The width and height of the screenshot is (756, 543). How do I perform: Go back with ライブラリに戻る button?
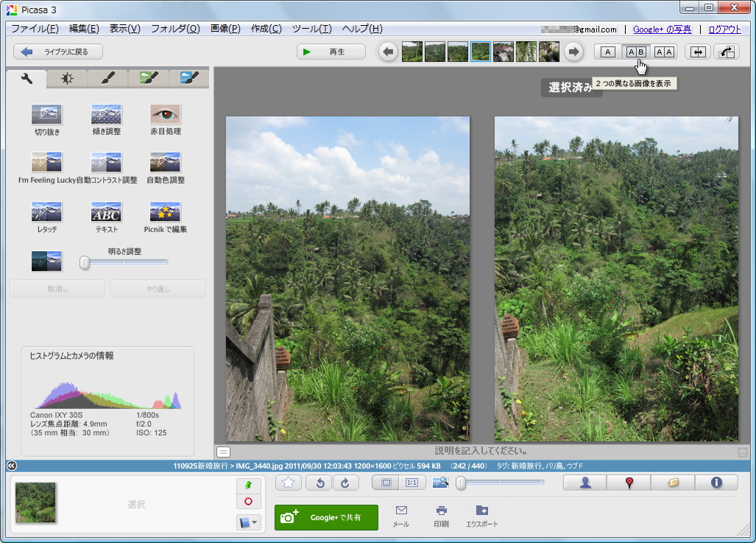[x=58, y=52]
